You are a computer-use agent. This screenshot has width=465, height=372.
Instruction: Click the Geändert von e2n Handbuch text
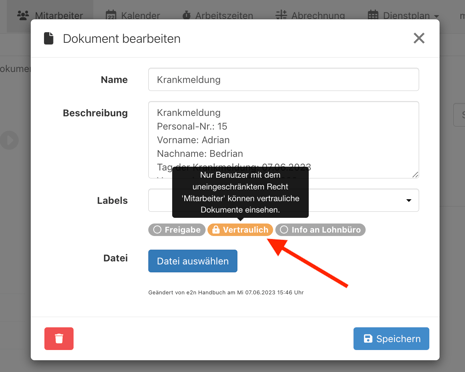click(x=226, y=292)
